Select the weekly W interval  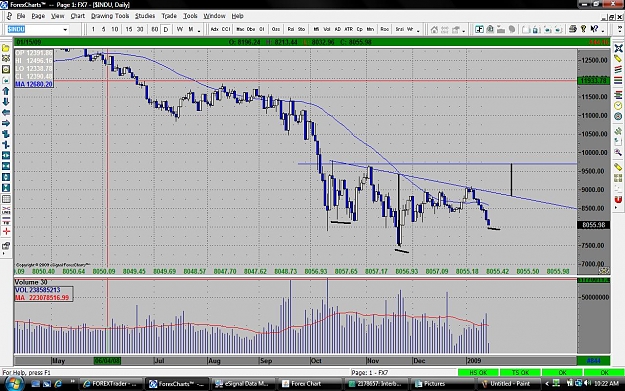pyautogui.click(x=179, y=29)
